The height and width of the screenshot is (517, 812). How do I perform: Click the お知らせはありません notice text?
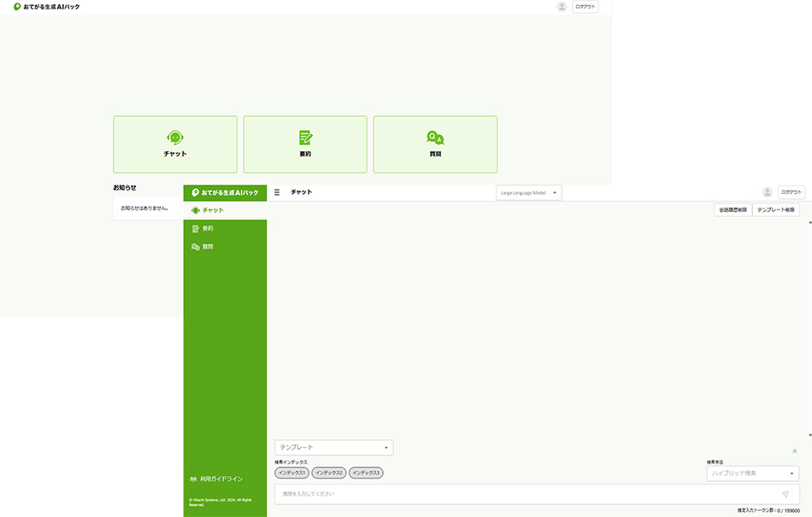coord(144,208)
